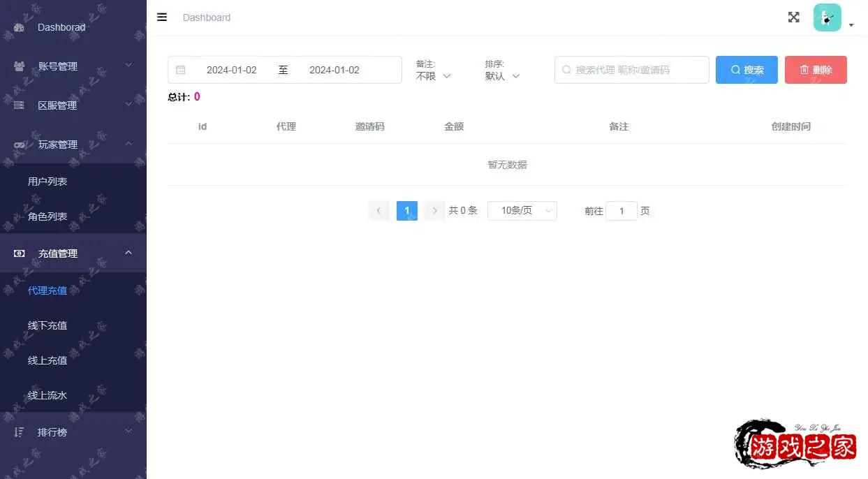Viewport: 868px width, 479px height.
Task: Open the 排序 sort dropdown
Action: (503, 76)
